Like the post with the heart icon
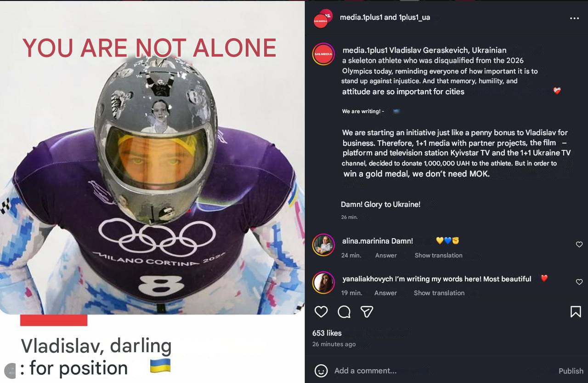This screenshot has height=383, width=588. tap(321, 312)
